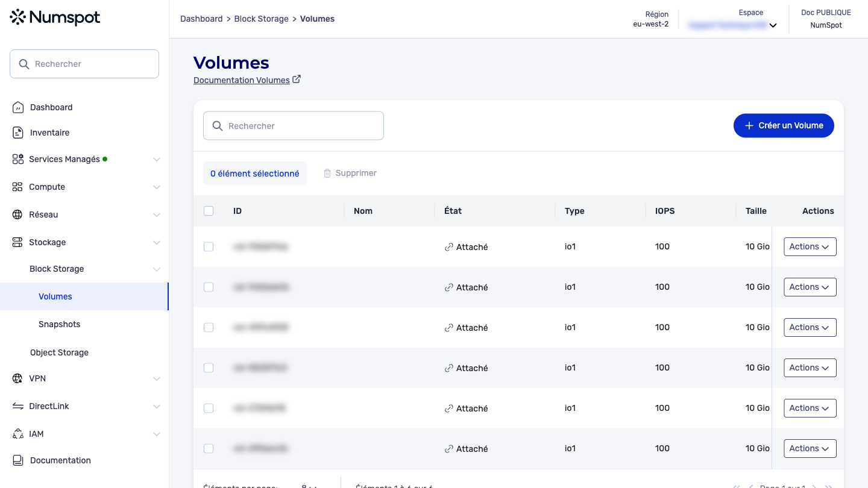This screenshot has height=488, width=868.
Task: Sort by the Taille column header
Action: [x=756, y=211]
